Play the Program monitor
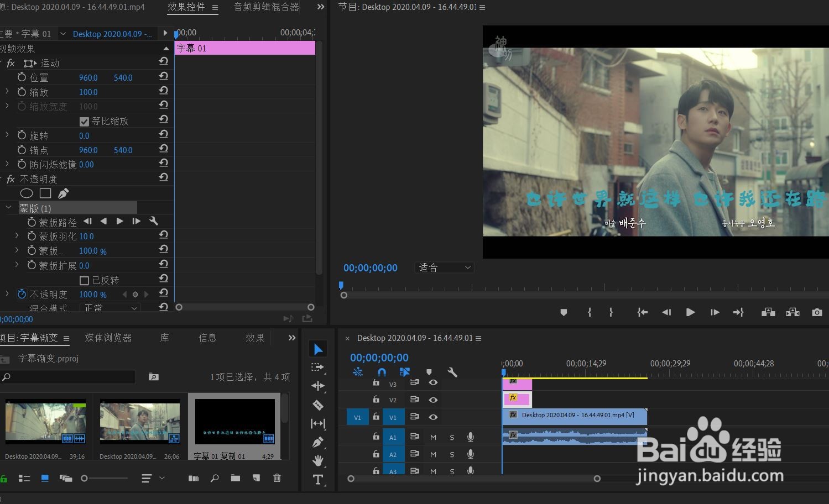This screenshot has width=829, height=504. [x=690, y=312]
